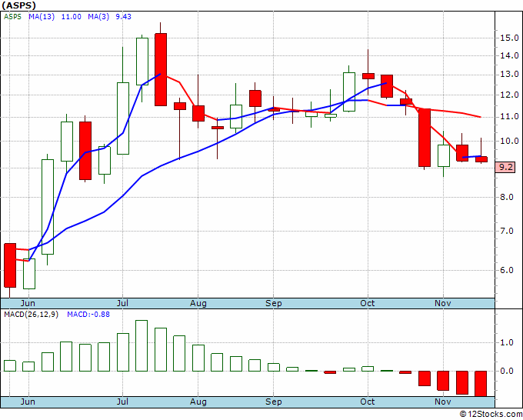This screenshot has width=523, height=420.
Task: Click the large red late-October candlestick
Action: pos(425,138)
